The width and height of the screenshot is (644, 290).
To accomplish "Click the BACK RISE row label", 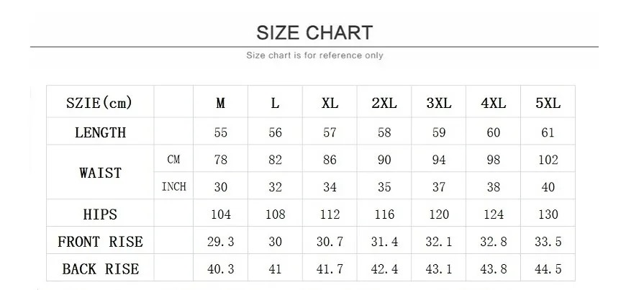I will point(100,269).
